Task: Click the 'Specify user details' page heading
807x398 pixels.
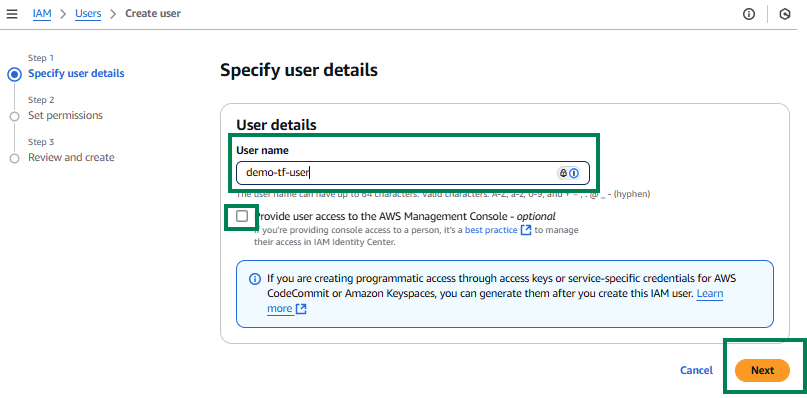Action: 299,70
